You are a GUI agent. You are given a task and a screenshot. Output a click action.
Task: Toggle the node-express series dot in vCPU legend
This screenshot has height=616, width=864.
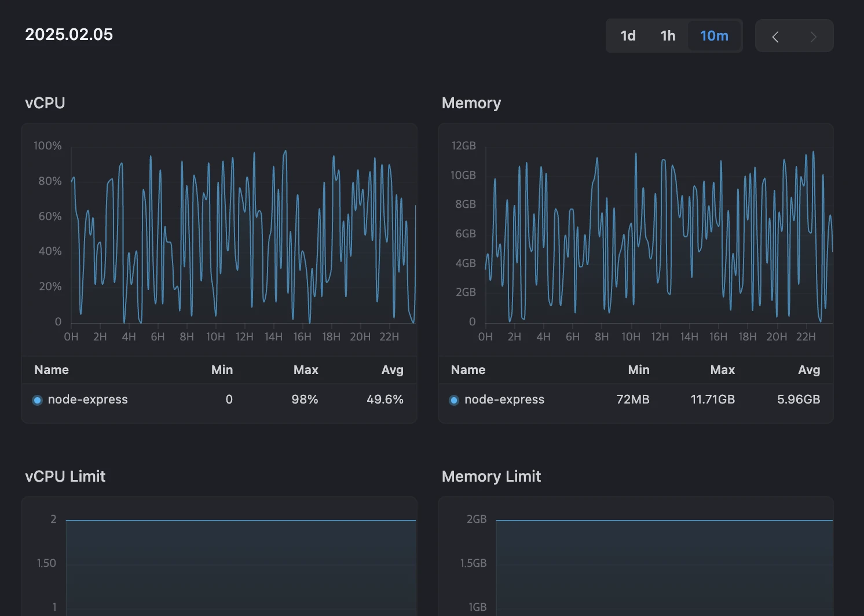tap(37, 399)
